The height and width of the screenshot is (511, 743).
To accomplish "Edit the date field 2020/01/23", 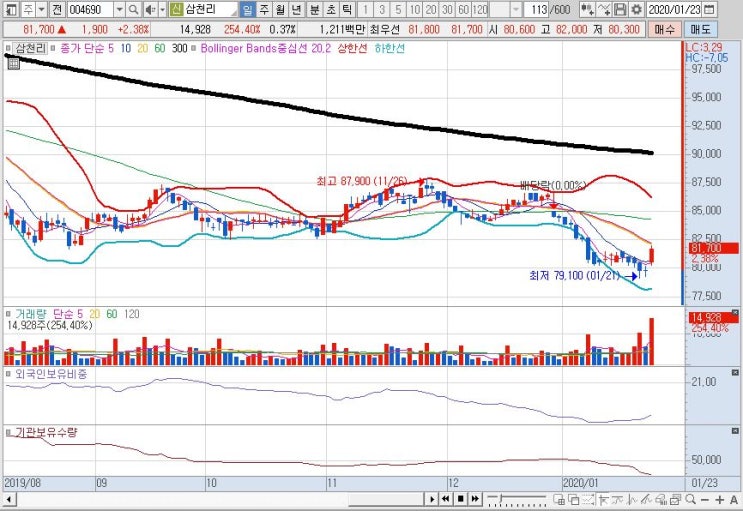I will point(674,9).
